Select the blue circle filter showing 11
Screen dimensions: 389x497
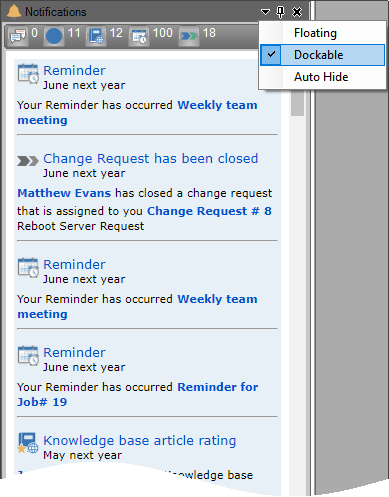[x=54, y=35]
